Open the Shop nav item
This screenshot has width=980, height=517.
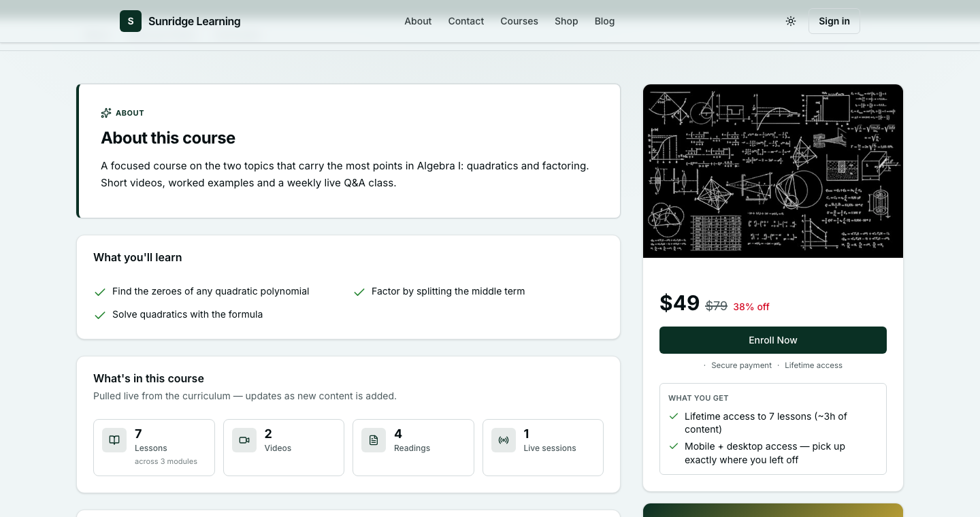click(566, 21)
